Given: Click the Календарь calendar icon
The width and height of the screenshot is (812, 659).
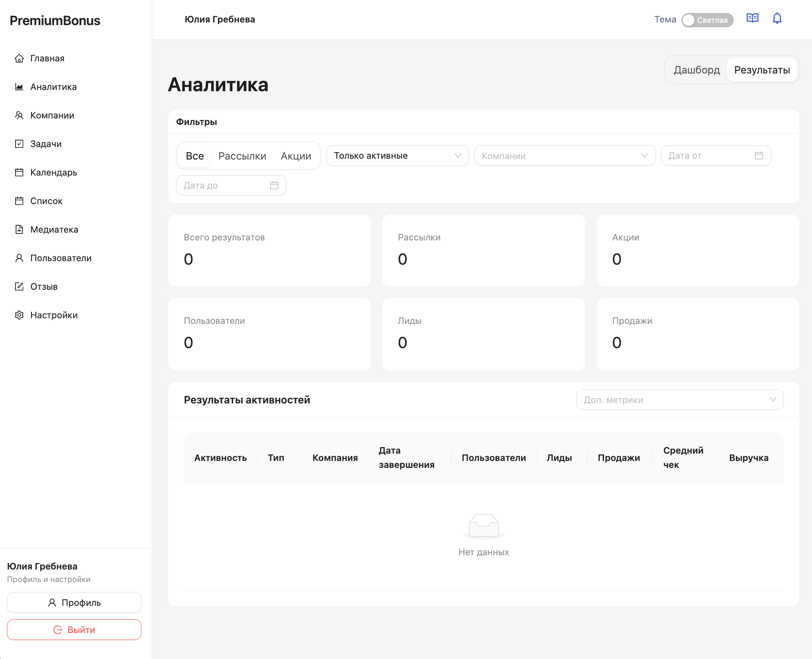Looking at the screenshot, I should 19,172.
